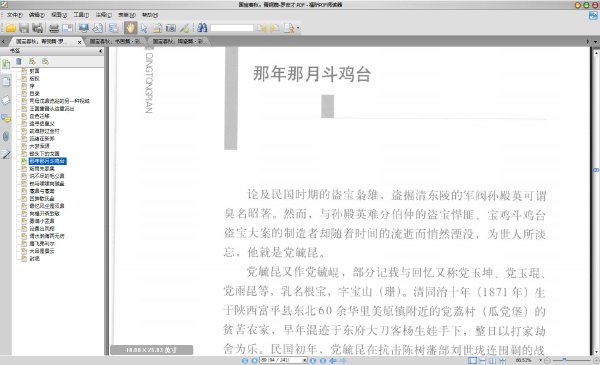600x365 pixels.
Task: Open the Layers panel side icon
Action: click(6, 100)
